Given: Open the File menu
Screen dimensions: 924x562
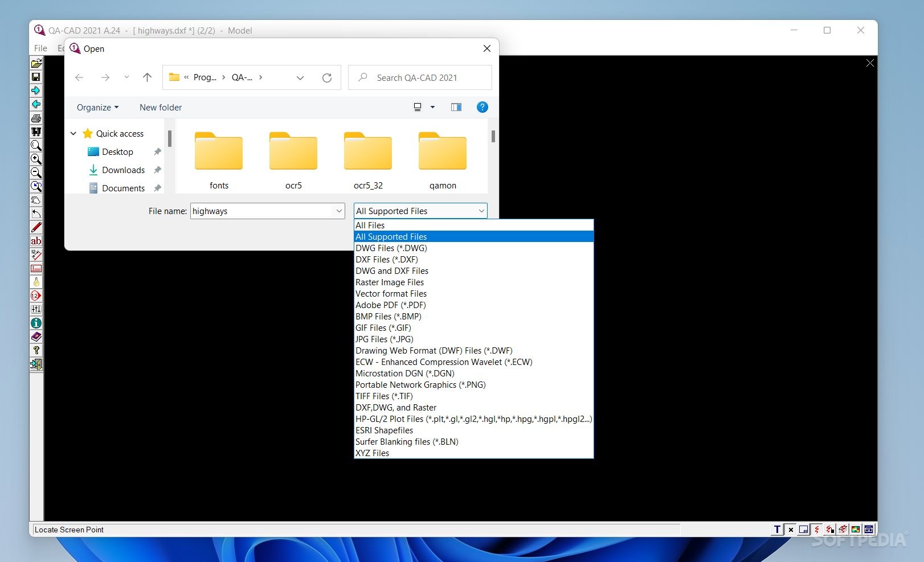Looking at the screenshot, I should tap(40, 48).
